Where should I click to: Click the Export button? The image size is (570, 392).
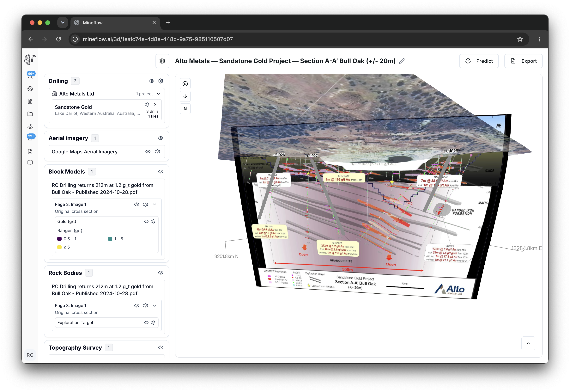tap(523, 61)
